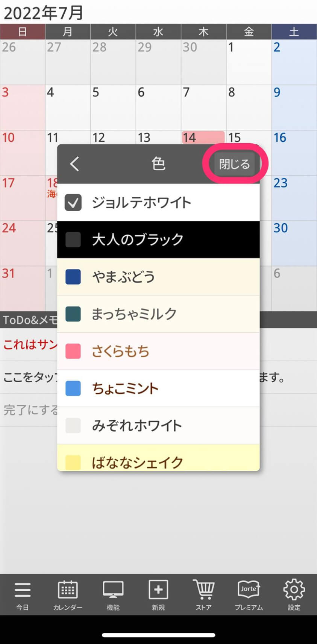Select Saturday July 9 date cell
The width and height of the screenshot is (317, 644).
pyautogui.click(x=294, y=108)
